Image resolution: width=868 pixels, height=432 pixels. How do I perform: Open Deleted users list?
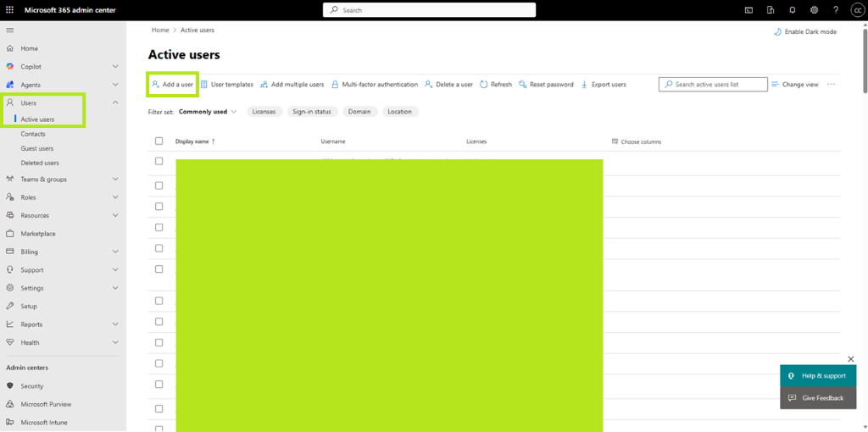(40, 163)
